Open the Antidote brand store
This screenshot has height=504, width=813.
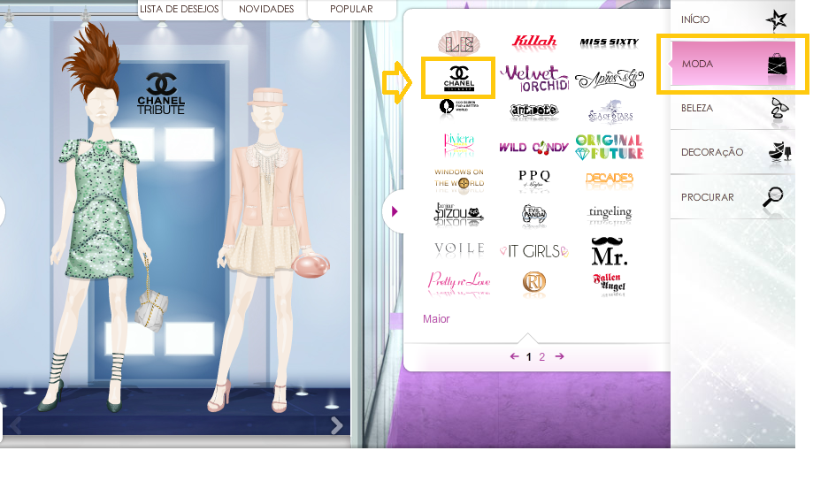[x=534, y=111]
